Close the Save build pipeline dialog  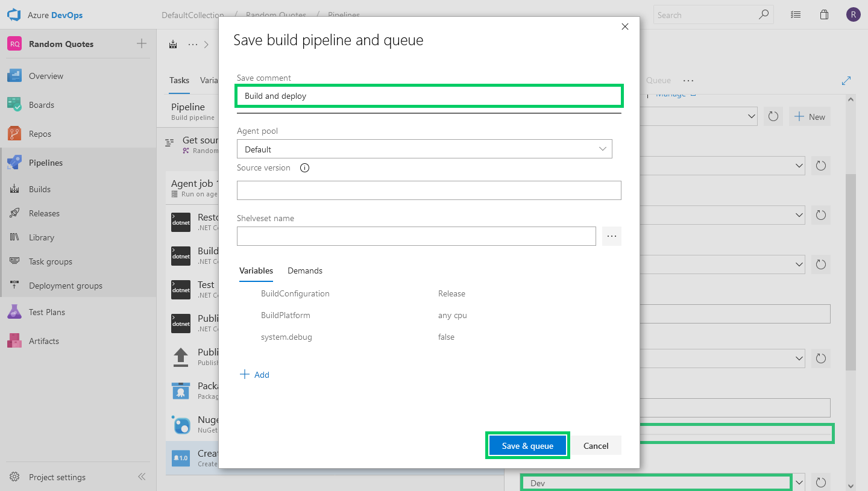[624, 27]
